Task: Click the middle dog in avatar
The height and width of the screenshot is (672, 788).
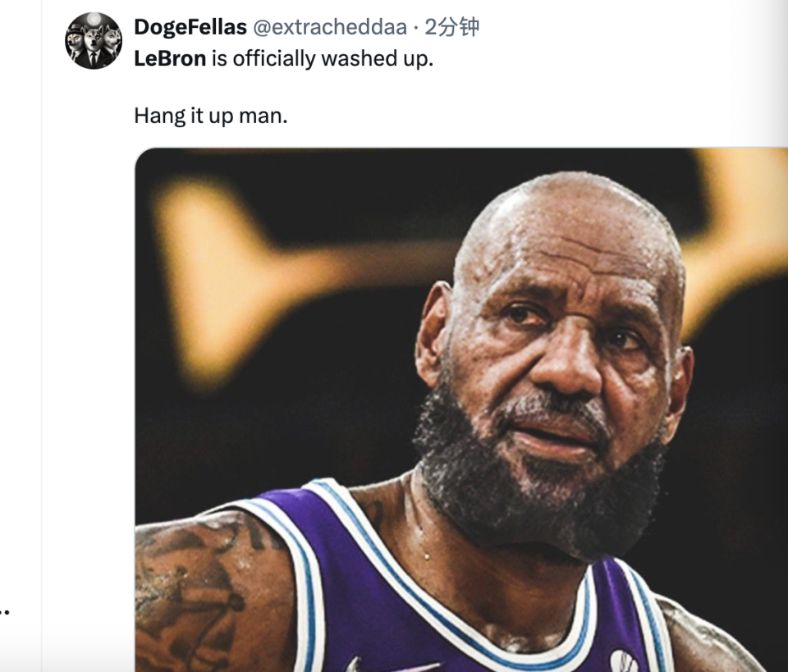Action: [94, 45]
